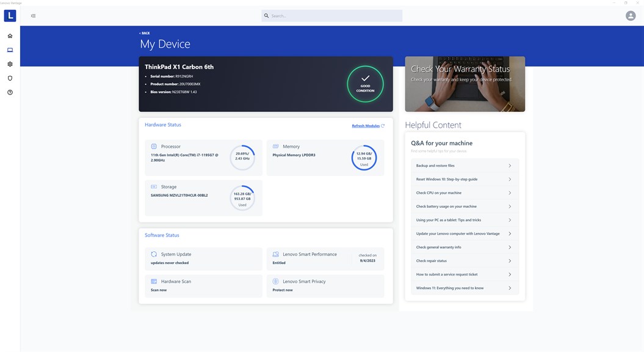Collapse the sidebar menu toggle icon
Screen dimensions: 644x352
(x=33, y=16)
